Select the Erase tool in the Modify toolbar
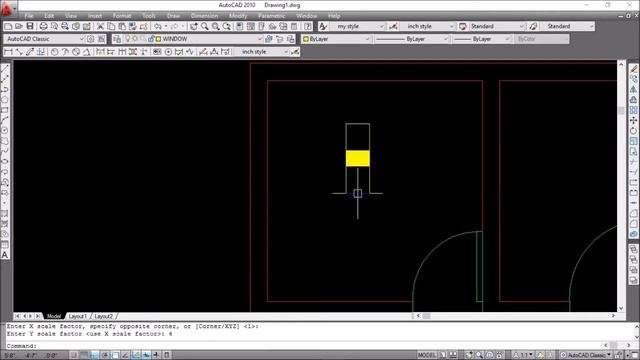The image size is (640, 360). click(x=633, y=69)
